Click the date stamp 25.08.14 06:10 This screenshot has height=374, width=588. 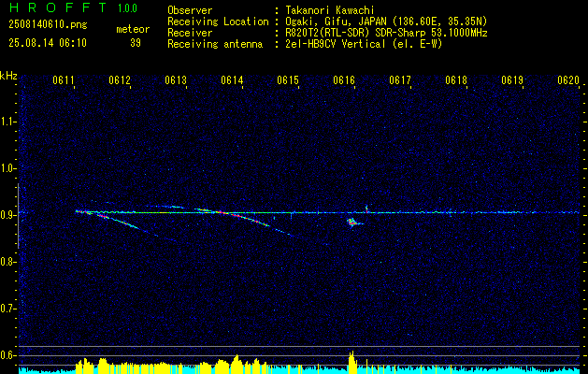tap(48, 43)
